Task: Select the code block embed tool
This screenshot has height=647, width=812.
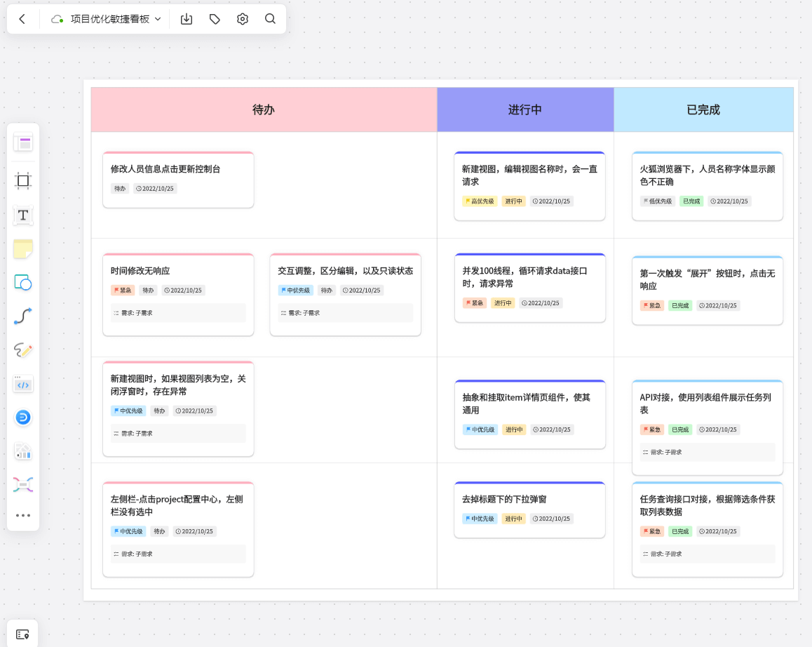Action: pyautogui.click(x=23, y=385)
